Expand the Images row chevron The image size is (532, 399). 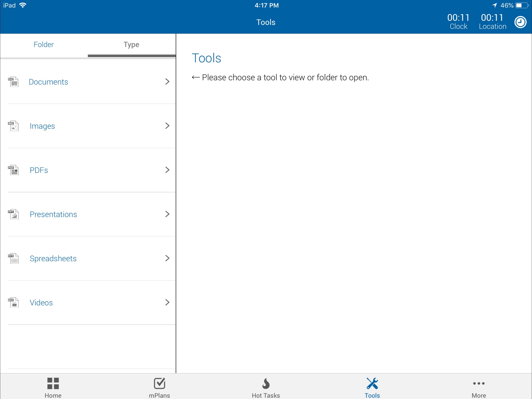click(167, 126)
